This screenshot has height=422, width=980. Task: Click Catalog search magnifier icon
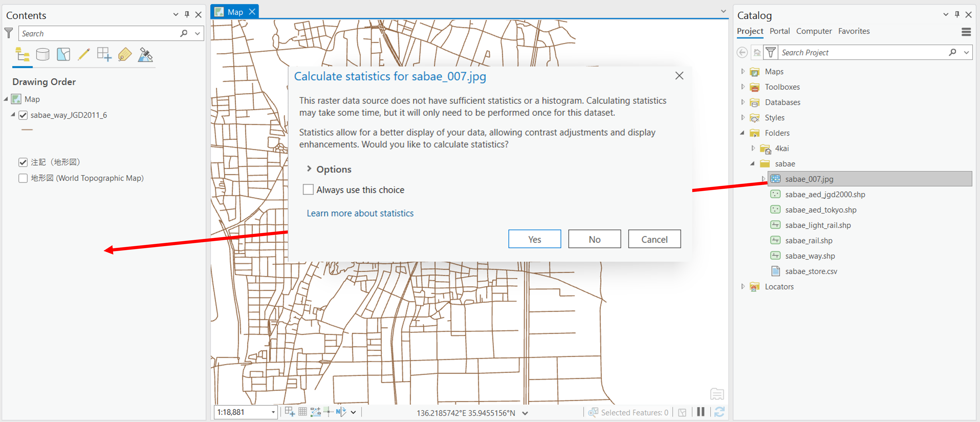(953, 52)
